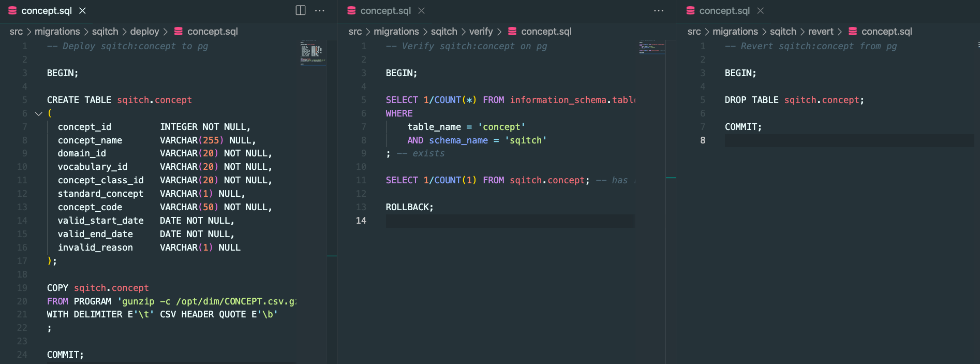Open More Actions menu in the left editor group

tap(320, 10)
